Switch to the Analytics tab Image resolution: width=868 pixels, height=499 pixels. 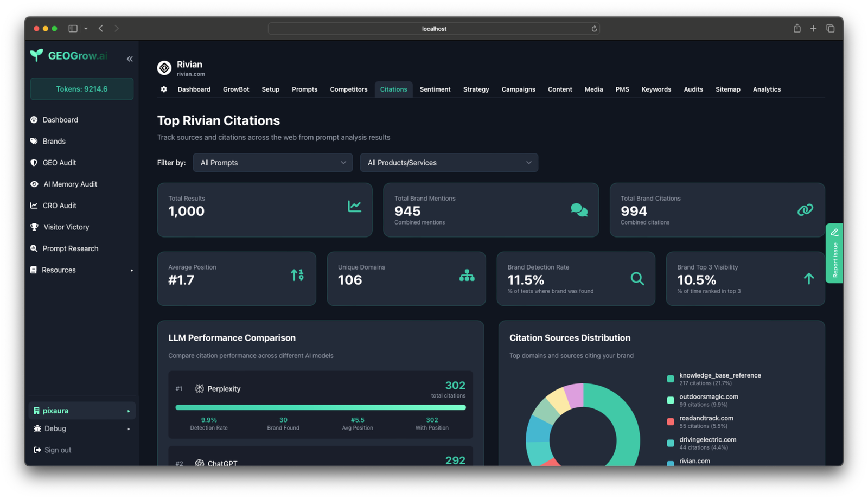point(767,89)
